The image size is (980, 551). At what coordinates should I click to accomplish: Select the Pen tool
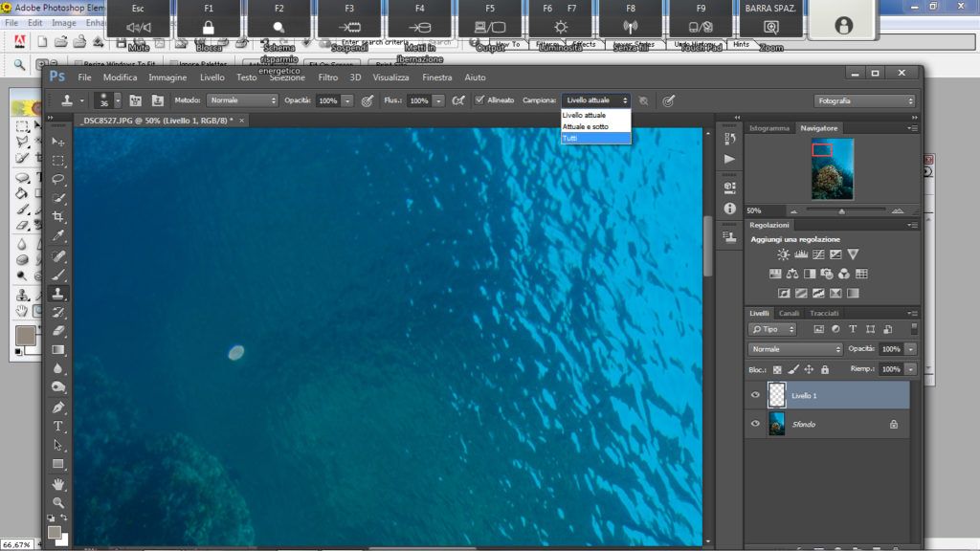[58, 407]
